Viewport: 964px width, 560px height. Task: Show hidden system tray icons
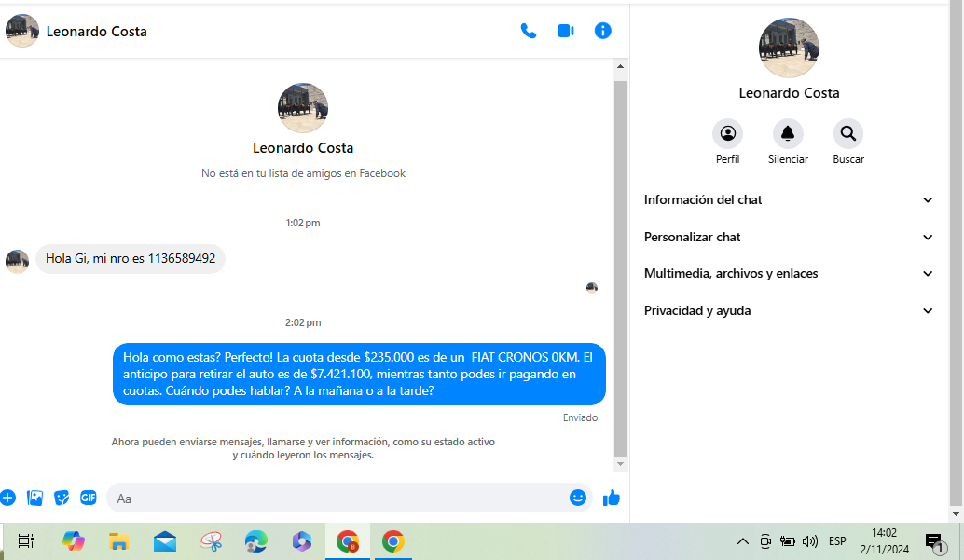tap(743, 541)
